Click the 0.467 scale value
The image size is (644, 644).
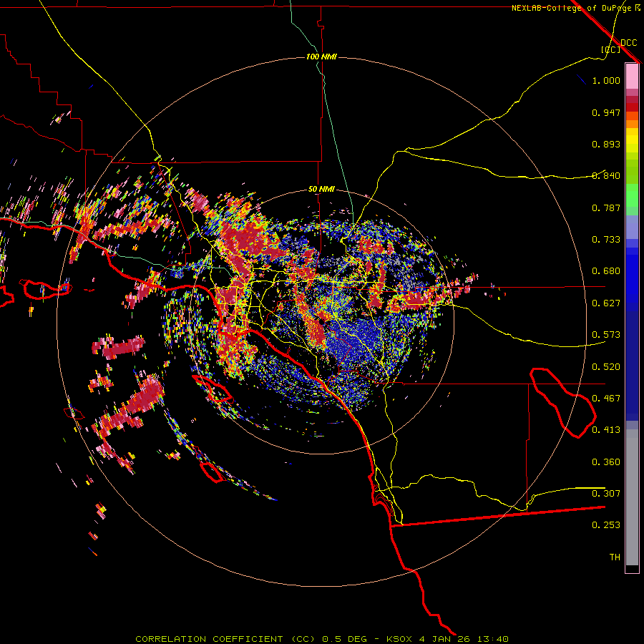tap(606, 399)
